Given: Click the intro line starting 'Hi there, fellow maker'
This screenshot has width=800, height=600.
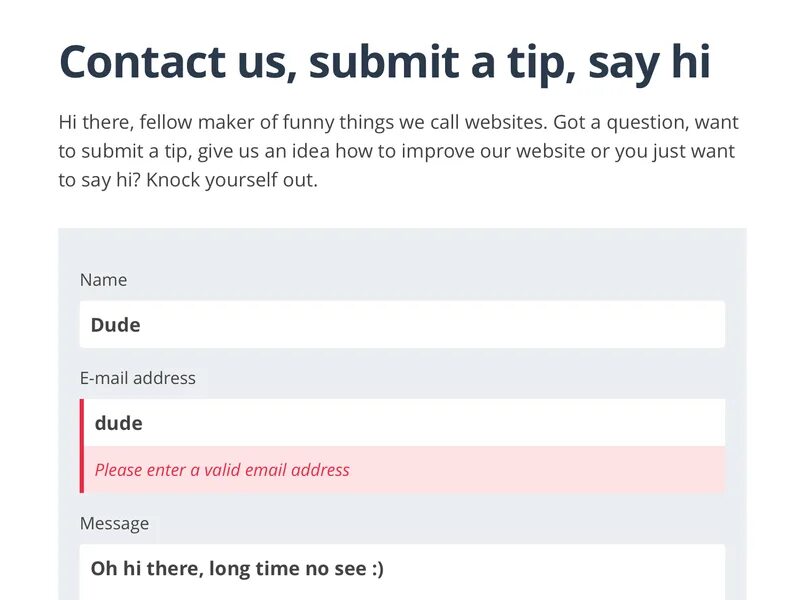Looking at the screenshot, I should point(398,122).
